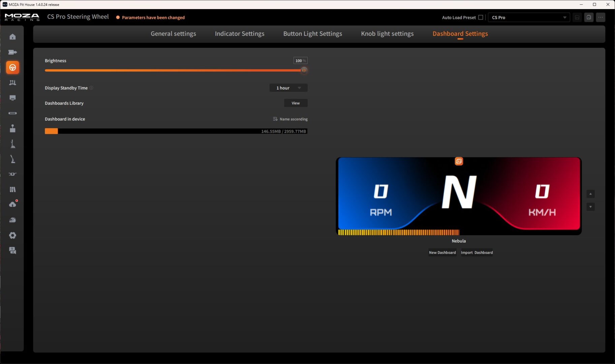This screenshot has width=615, height=364.
Task: Open the handbrake sidebar icon
Action: (12, 159)
